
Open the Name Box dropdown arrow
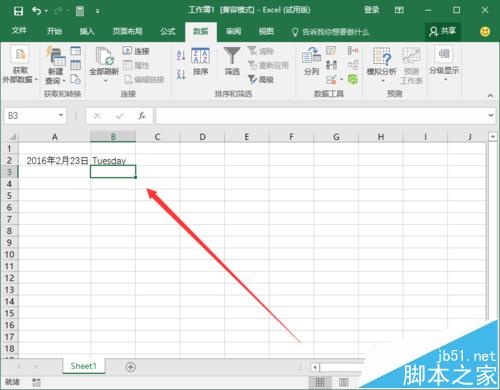point(61,115)
